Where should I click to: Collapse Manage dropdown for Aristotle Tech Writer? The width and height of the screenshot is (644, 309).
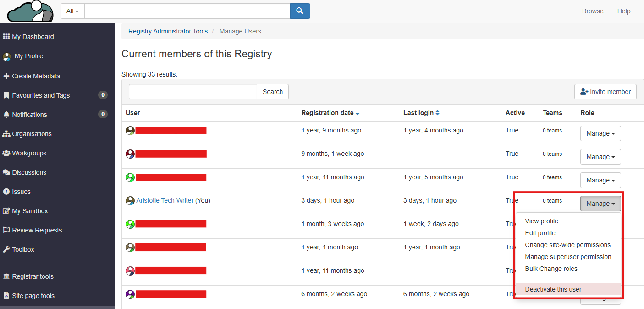(x=600, y=204)
